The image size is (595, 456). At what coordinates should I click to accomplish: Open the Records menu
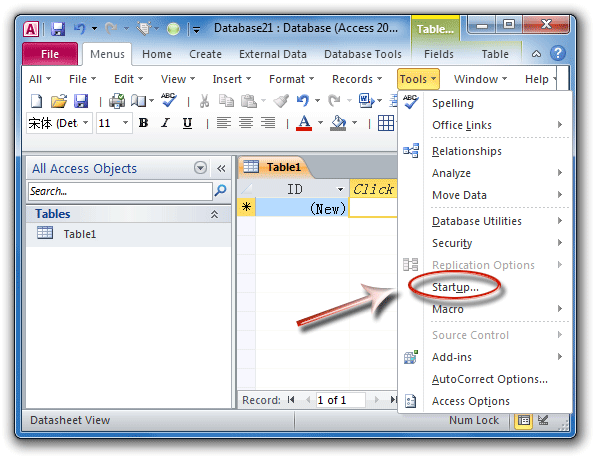357,79
